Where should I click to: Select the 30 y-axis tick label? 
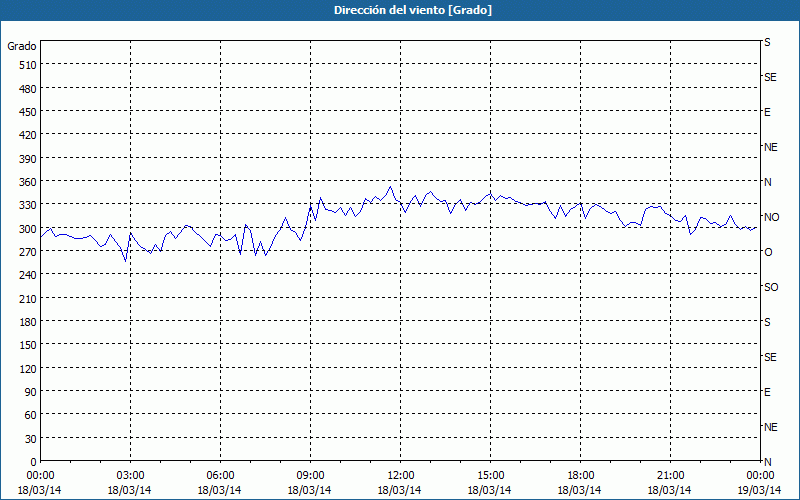[x=31, y=439]
